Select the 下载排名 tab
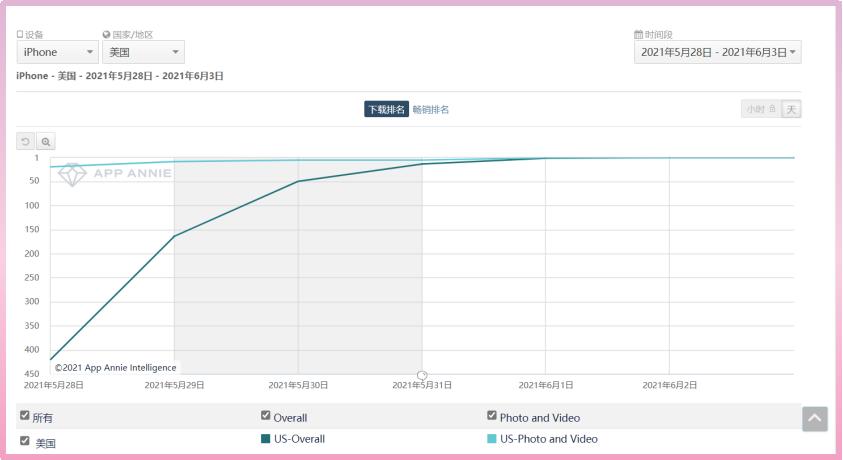This screenshot has height=460, width=843. [386, 110]
